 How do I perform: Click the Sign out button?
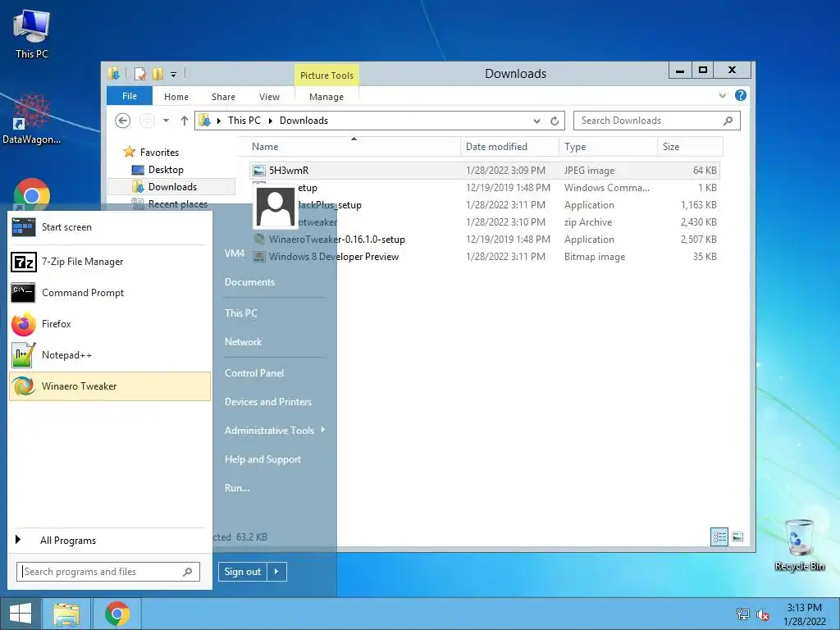(x=243, y=572)
